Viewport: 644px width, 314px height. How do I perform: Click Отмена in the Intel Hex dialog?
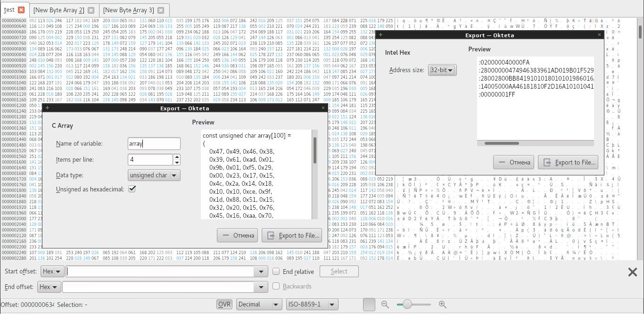pos(514,162)
